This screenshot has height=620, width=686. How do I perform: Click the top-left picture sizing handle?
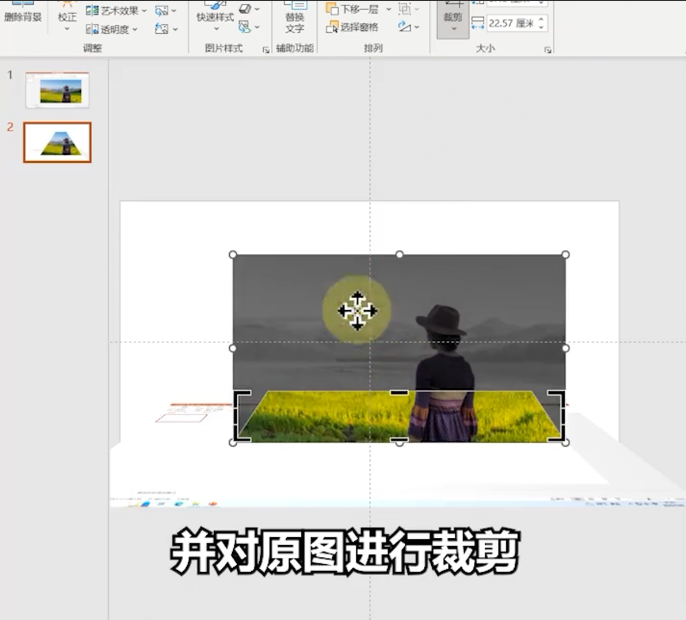(x=233, y=255)
